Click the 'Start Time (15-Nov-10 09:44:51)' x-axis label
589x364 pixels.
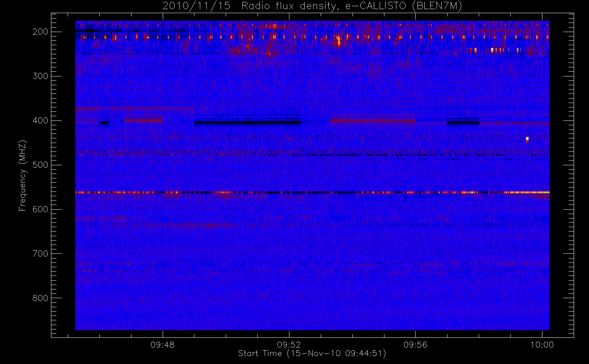312,353
